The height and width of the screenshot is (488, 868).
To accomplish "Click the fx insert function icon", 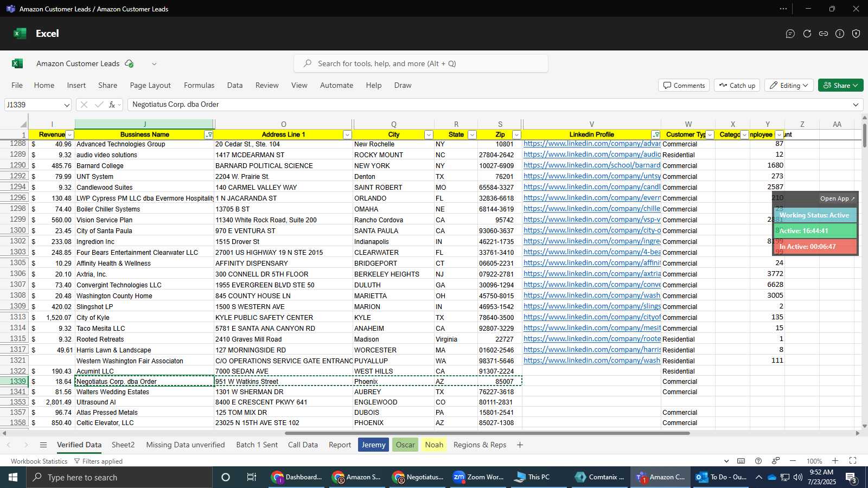I will (112, 105).
